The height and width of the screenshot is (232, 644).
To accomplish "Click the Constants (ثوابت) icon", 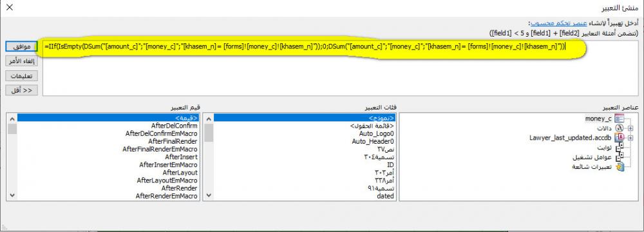I will click(620, 148).
